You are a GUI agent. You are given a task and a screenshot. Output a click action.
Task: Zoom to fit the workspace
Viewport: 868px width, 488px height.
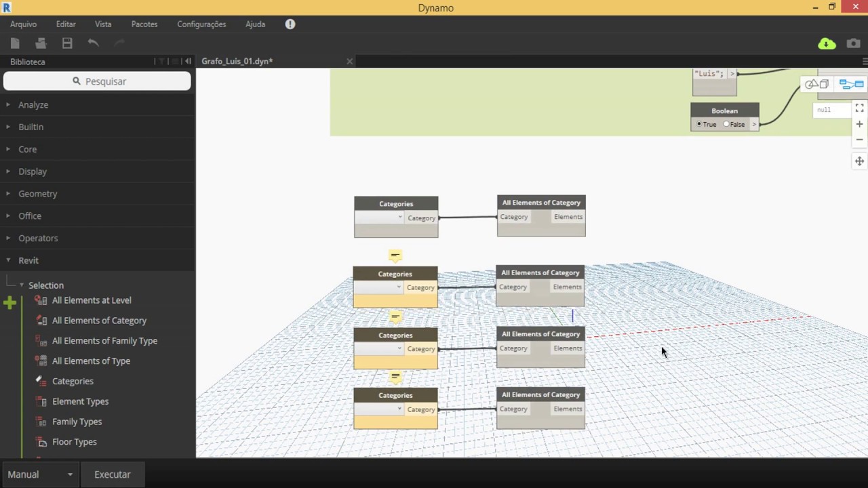pyautogui.click(x=859, y=108)
